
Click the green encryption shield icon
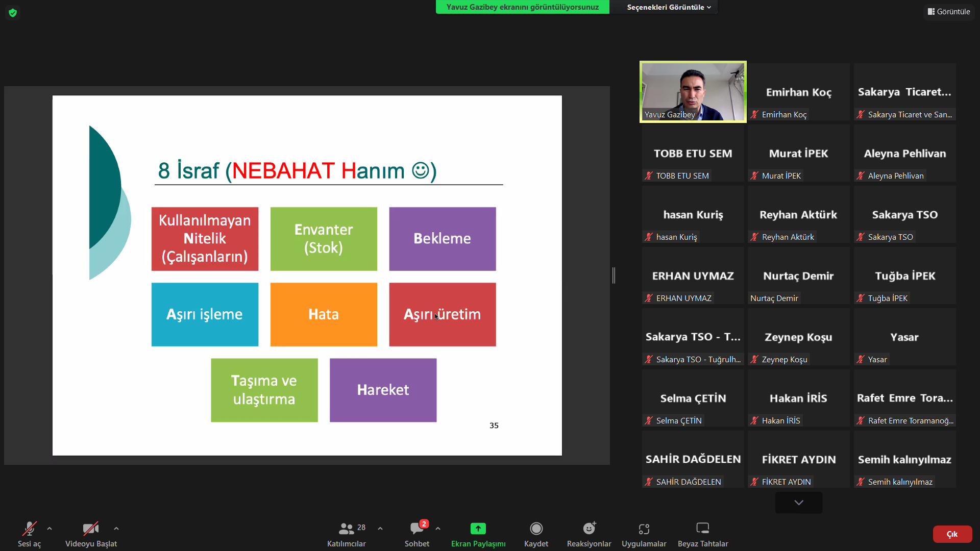(13, 13)
